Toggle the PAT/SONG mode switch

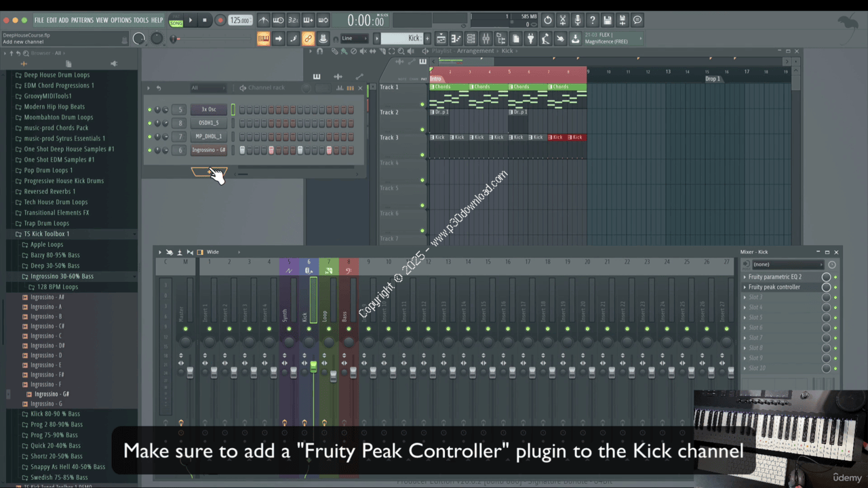coord(176,20)
